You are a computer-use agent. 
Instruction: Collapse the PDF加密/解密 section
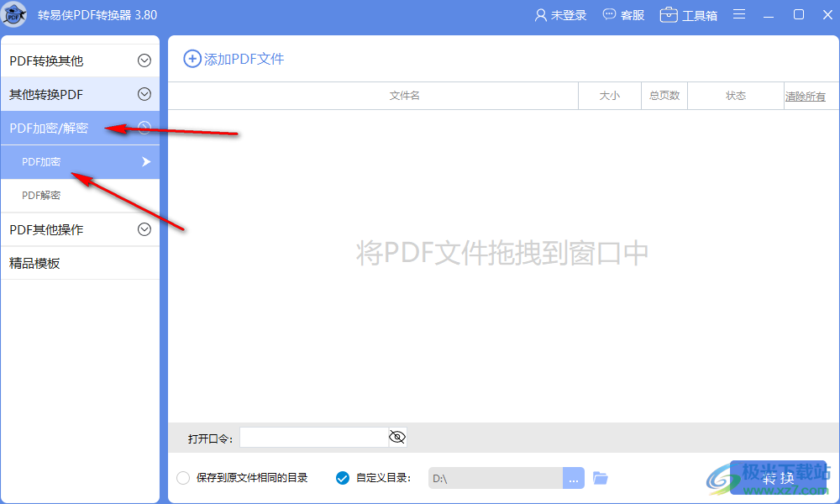pyautogui.click(x=81, y=128)
